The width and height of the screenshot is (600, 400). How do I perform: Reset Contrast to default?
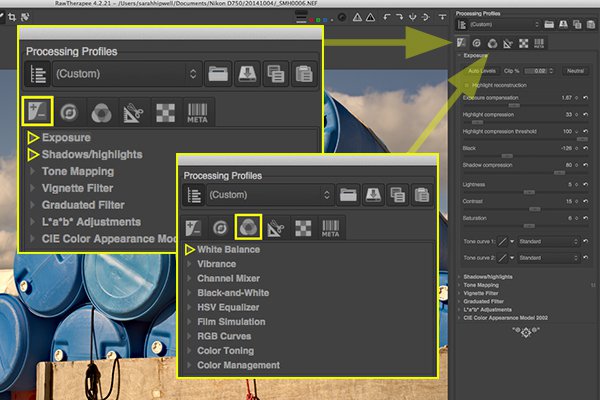click(x=585, y=201)
